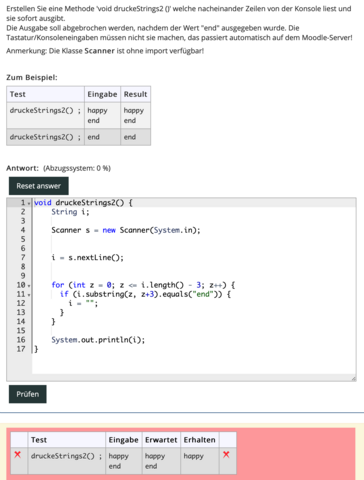Grab the code editor resize handle

[x=354, y=378]
